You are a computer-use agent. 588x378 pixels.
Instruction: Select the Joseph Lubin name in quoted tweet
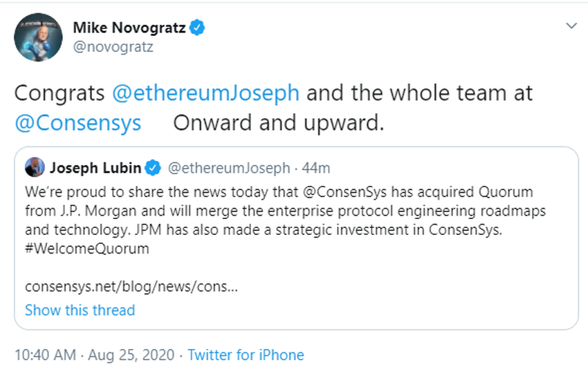95,167
